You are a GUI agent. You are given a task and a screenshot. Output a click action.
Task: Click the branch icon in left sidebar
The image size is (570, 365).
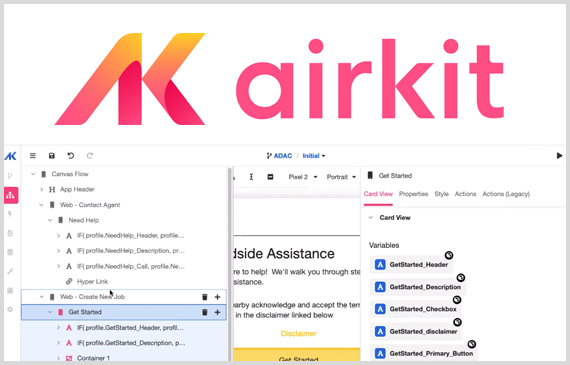coord(10,176)
